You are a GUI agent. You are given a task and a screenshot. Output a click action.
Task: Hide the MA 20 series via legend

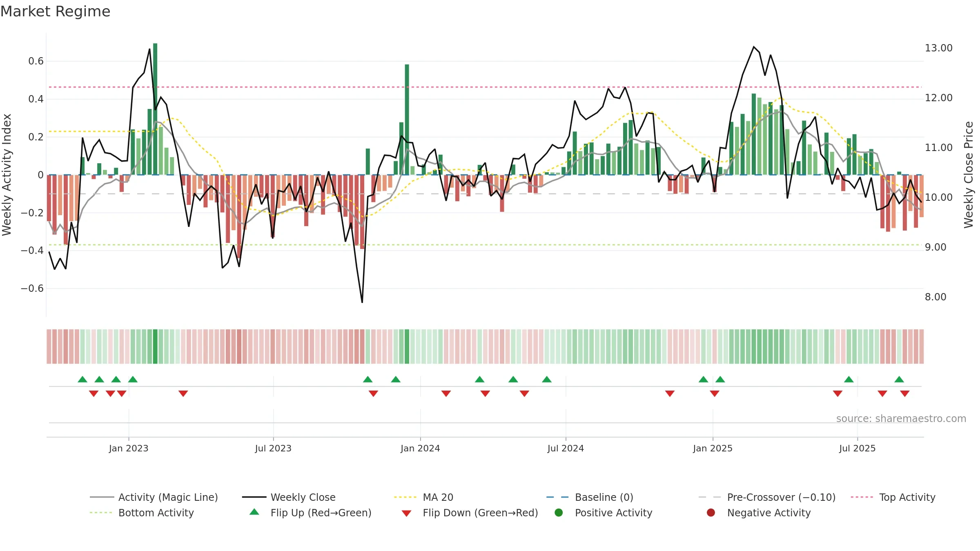(x=423, y=497)
